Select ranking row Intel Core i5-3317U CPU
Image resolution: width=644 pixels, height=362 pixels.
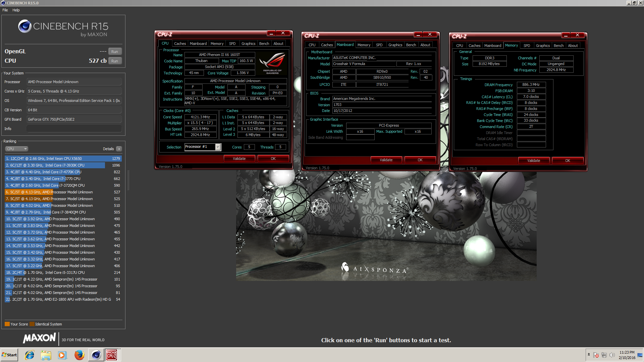point(63,273)
